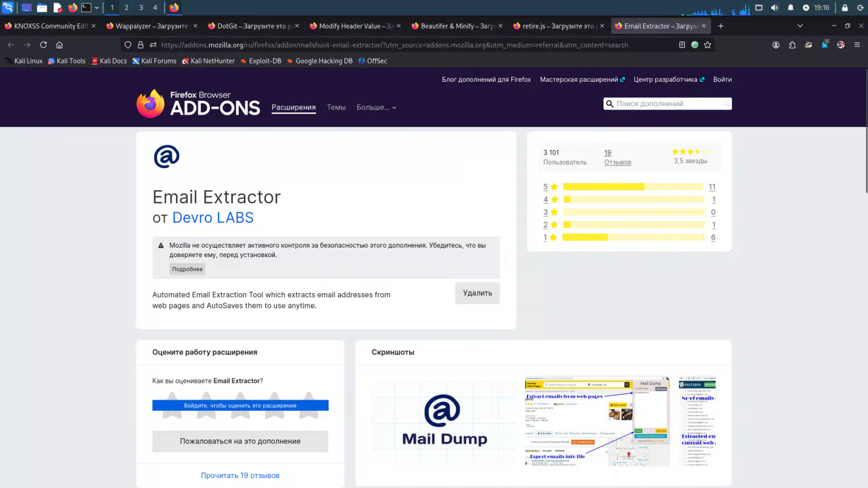868x488 pixels.
Task: Switch to the retire.js tab
Action: click(559, 26)
